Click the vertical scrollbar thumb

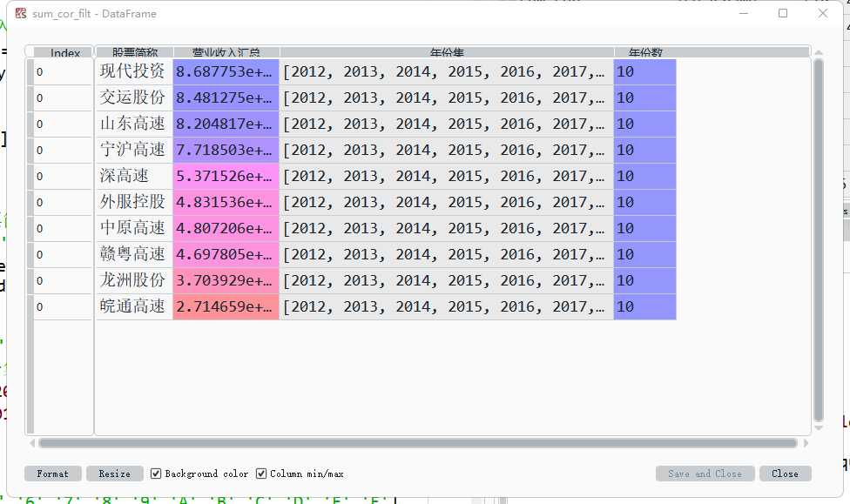pyautogui.click(x=819, y=240)
